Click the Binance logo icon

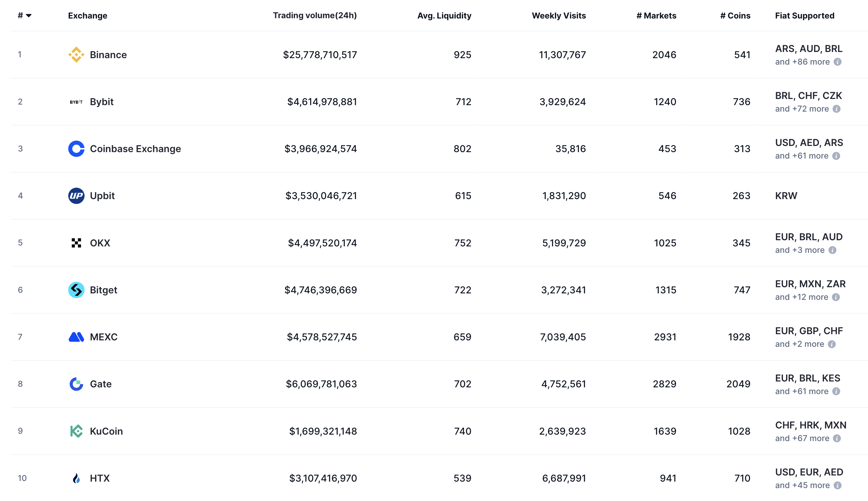[76, 55]
